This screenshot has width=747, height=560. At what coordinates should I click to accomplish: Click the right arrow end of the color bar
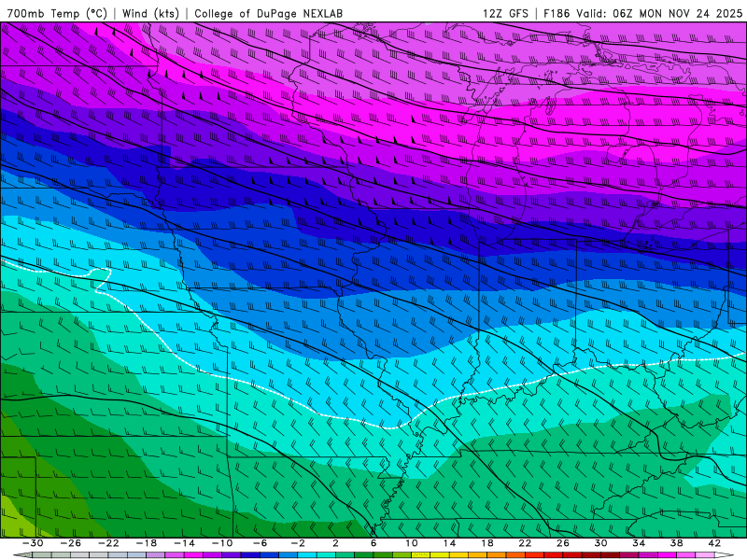[725, 555]
